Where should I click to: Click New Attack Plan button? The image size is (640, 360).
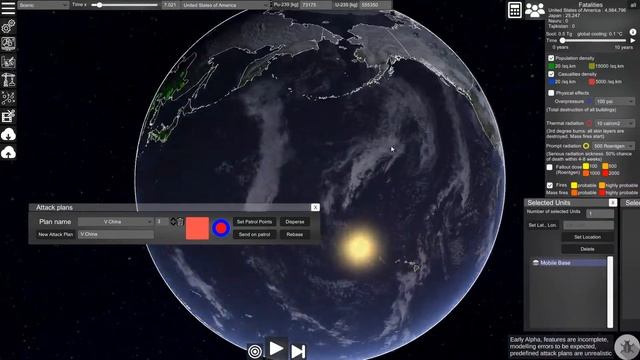coord(56,235)
